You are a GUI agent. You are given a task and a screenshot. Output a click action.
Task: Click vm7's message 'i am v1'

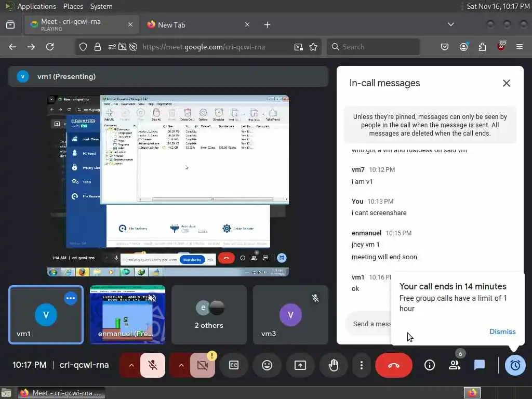[362, 181]
